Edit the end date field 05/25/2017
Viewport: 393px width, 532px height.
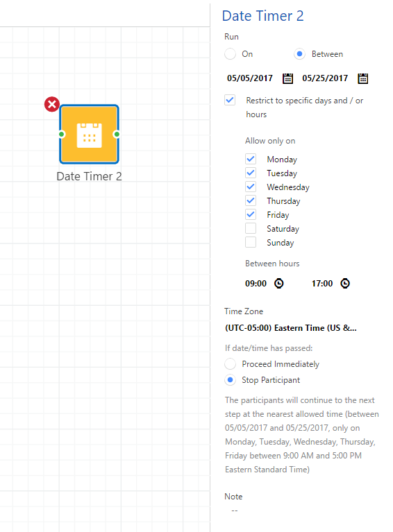click(325, 78)
